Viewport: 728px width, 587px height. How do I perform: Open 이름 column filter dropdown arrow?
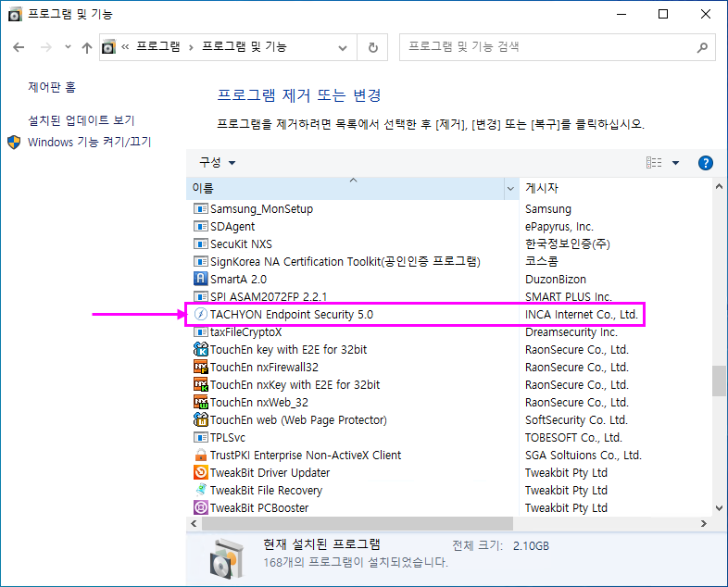point(510,188)
